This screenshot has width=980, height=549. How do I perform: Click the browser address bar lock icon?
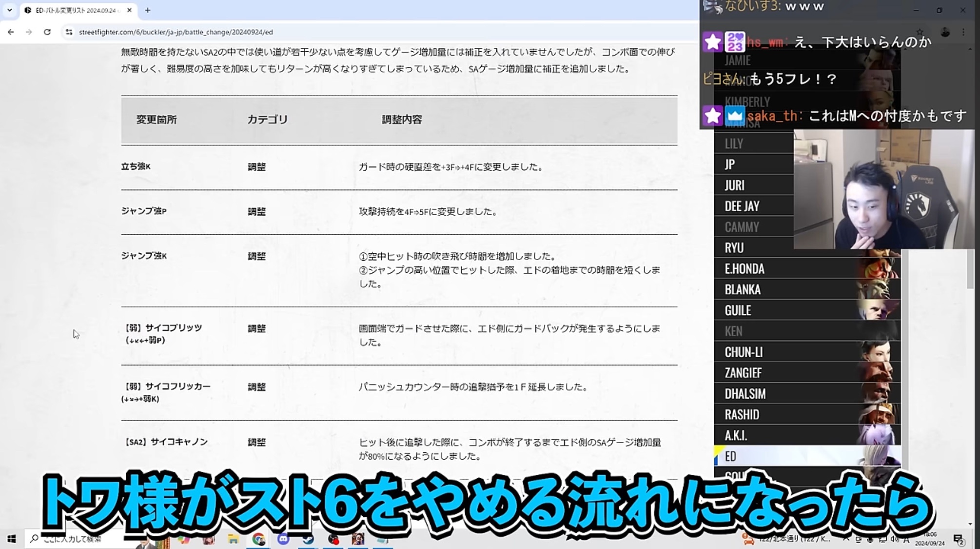tap(69, 32)
